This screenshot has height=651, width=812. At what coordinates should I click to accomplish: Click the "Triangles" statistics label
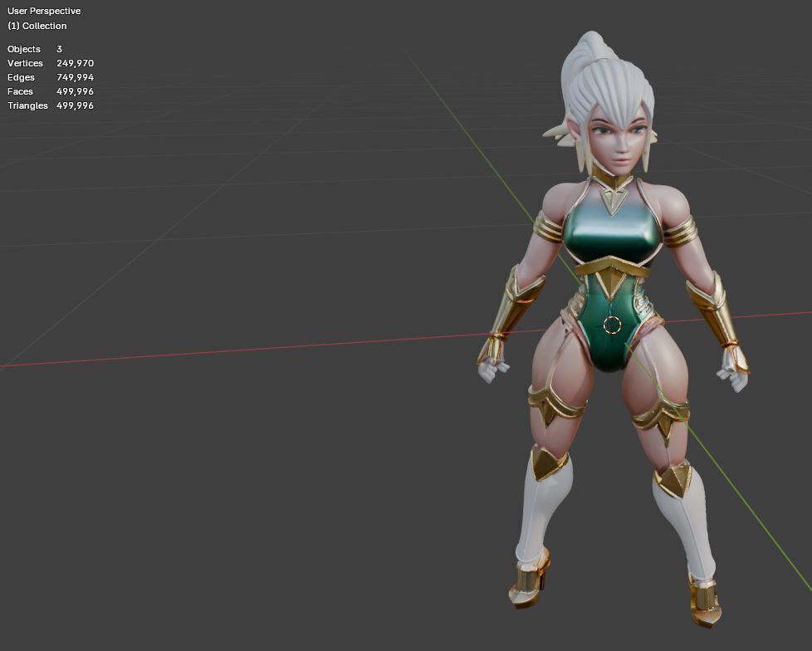coord(27,105)
